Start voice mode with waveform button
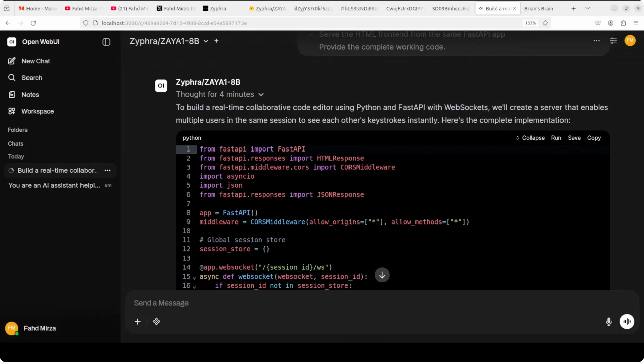 pos(627,322)
